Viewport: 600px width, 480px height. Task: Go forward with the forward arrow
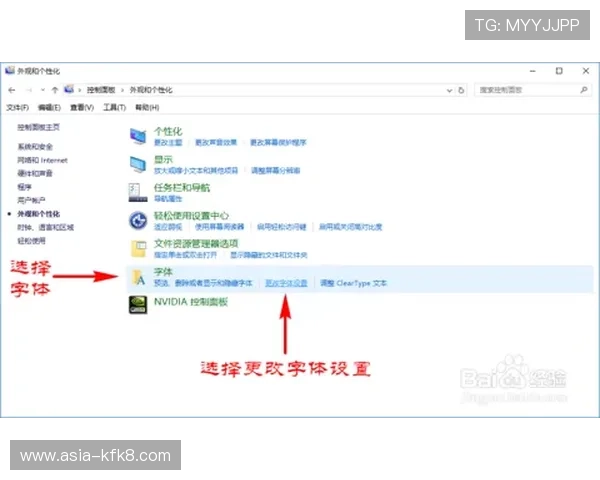(28, 90)
